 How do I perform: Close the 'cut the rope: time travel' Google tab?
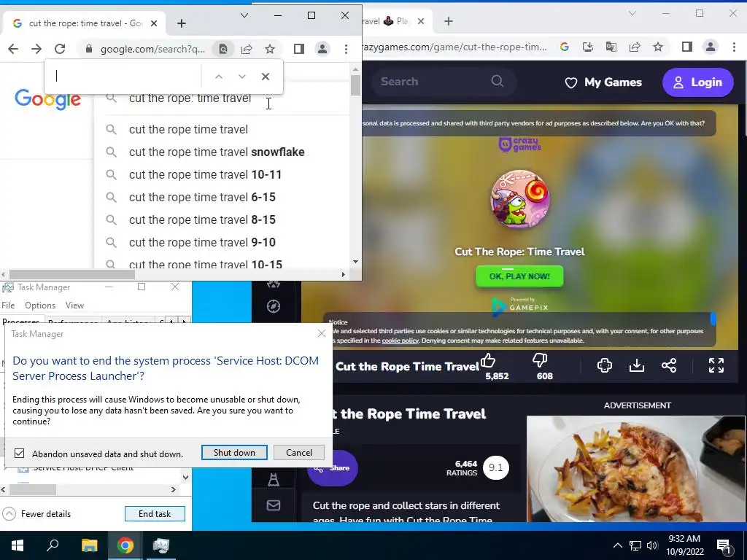(x=154, y=23)
